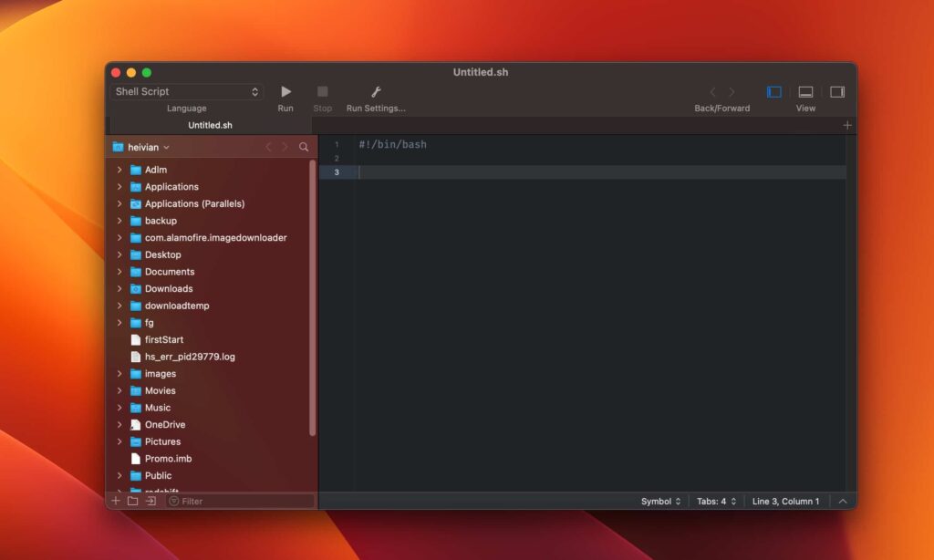
Task: Open the heivian home folder dropdown menu
Action: tap(146, 147)
